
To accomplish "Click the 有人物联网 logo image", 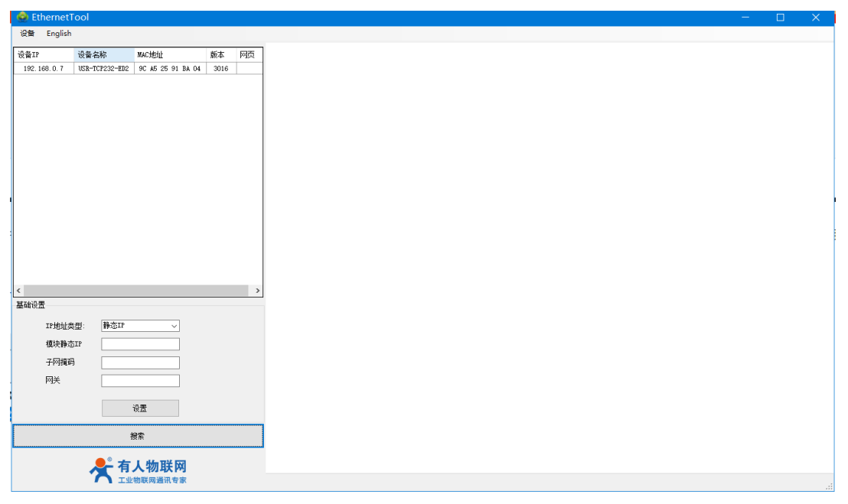I will click(x=139, y=470).
